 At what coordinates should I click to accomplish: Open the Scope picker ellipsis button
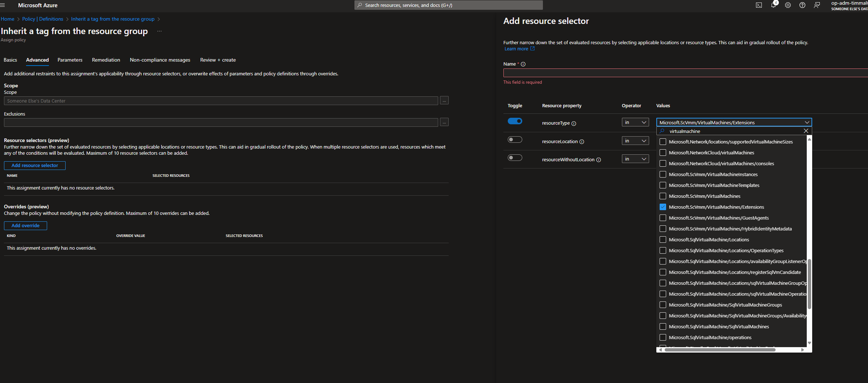[x=444, y=100]
